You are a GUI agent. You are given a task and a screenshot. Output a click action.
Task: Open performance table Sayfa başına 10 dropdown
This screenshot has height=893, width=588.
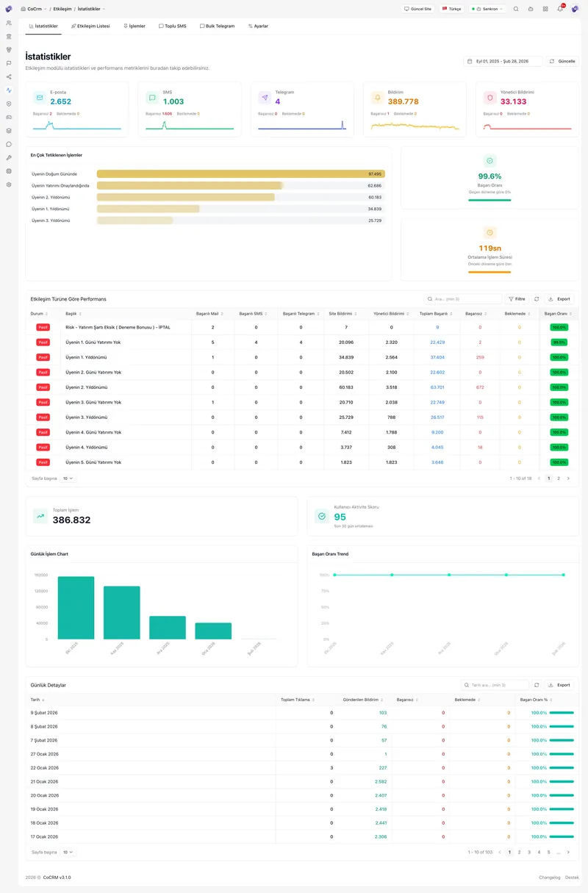(x=68, y=478)
